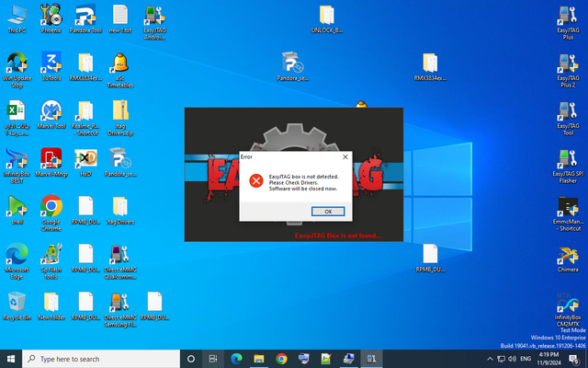The image size is (588, 368).
Task: Open Cortana from the taskbar
Action: pyautogui.click(x=190, y=359)
